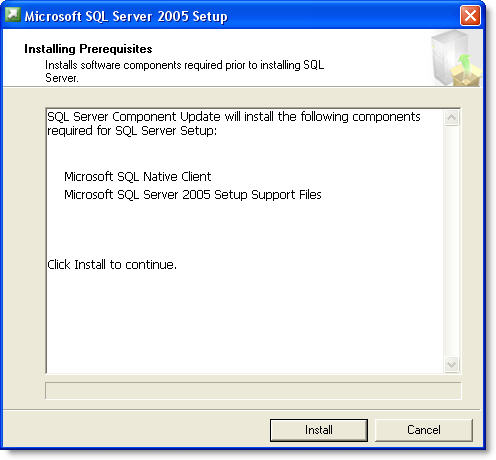The width and height of the screenshot is (496, 460).
Task: Click the vertical scrollbar track of component list
Action: tap(451, 241)
